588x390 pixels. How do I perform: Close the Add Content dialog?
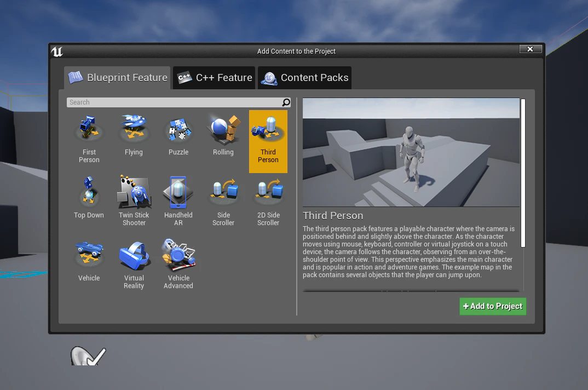pos(531,49)
